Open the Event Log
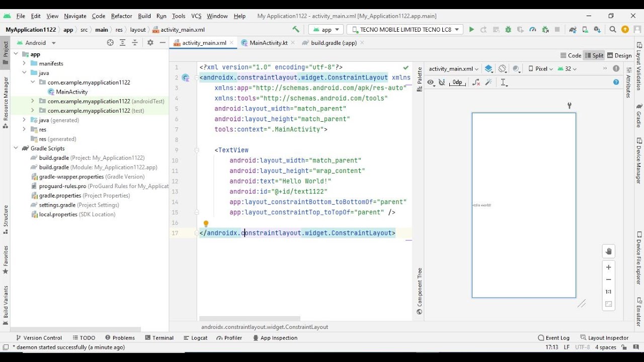The image size is (644, 362). [x=553, y=338]
